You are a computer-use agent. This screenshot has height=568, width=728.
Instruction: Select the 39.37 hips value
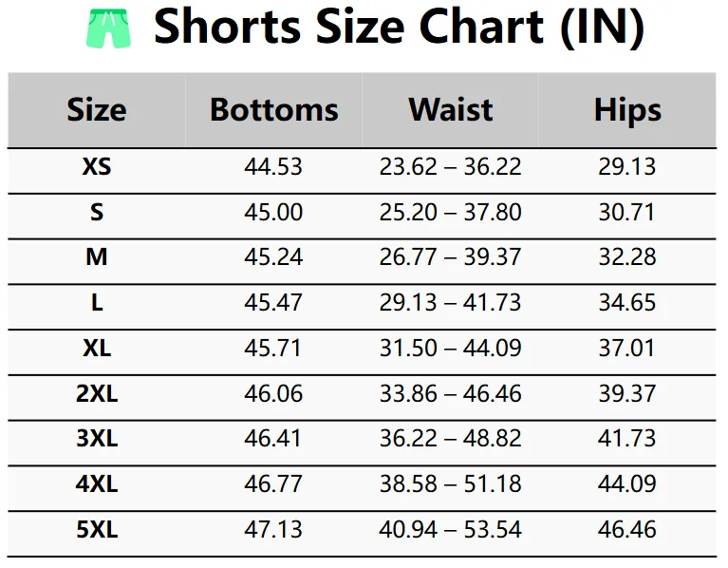[x=626, y=393]
